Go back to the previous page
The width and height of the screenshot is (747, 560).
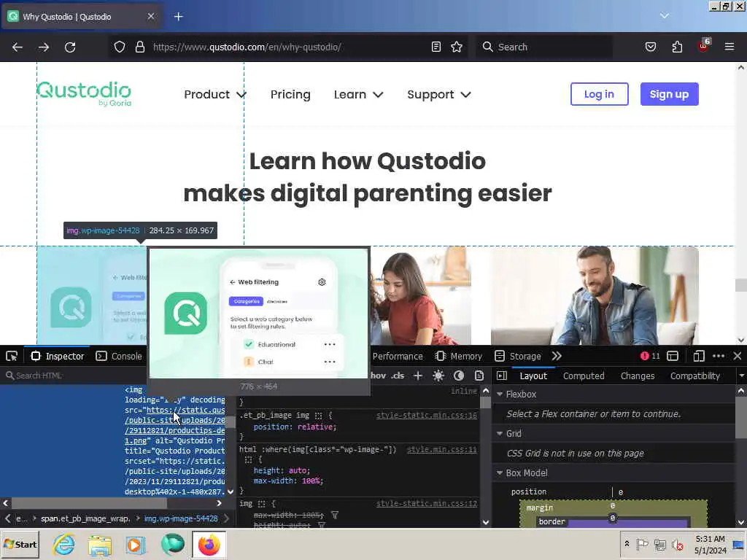click(18, 47)
